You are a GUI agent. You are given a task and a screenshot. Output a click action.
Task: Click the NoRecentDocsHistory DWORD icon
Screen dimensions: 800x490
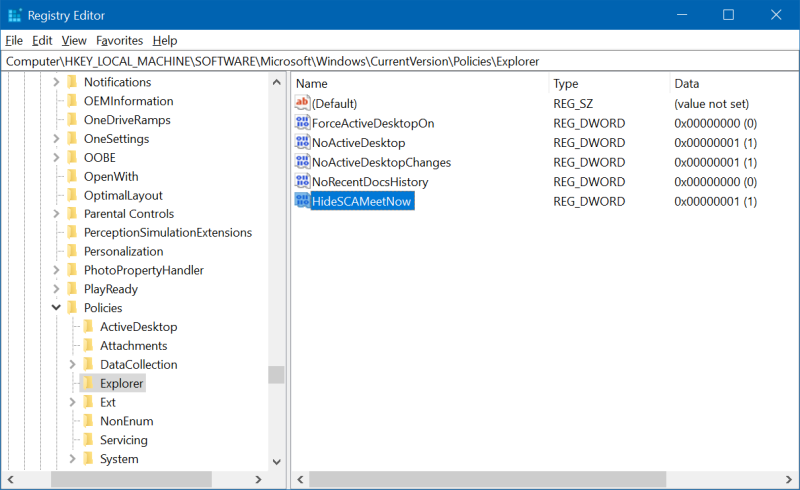pyautogui.click(x=303, y=182)
